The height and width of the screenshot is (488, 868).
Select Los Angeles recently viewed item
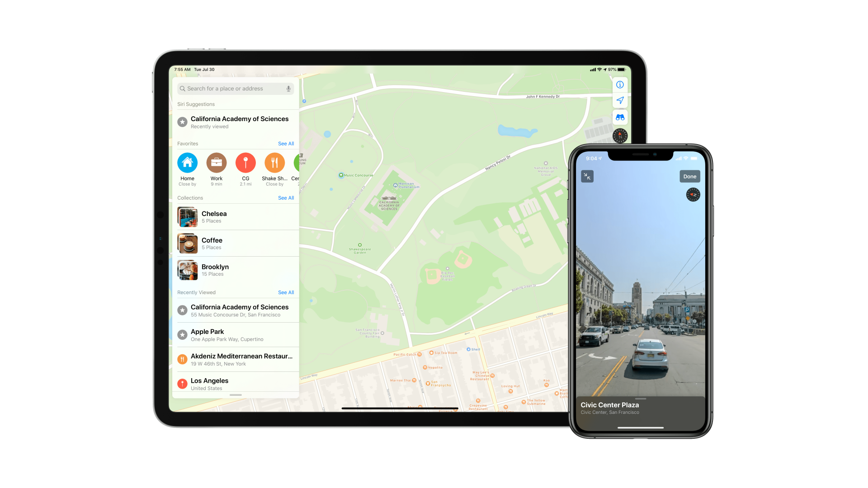[236, 384]
